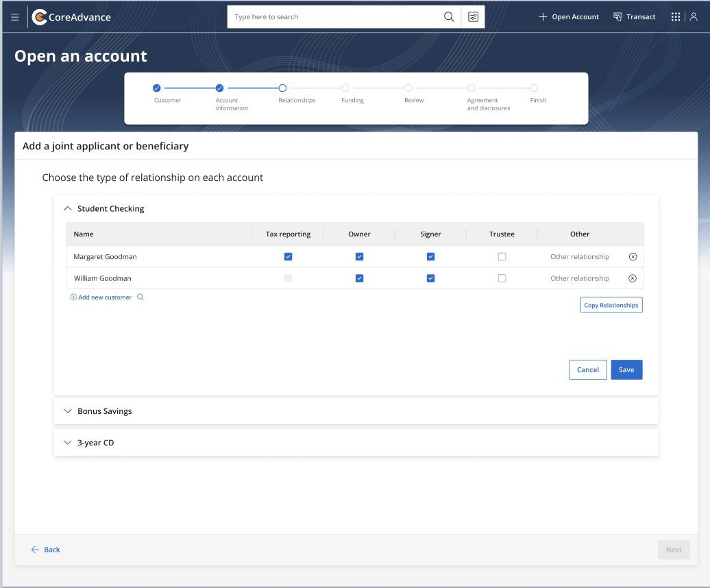The height and width of the screenshot is (588, 710).
Task: Select the William Goodman name cell
Action: [103, 278]
